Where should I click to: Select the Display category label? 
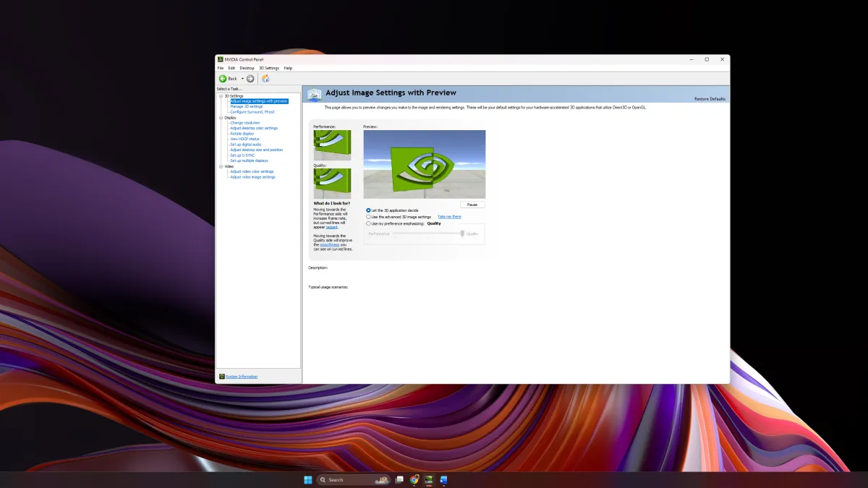pyautogui.click(x=230, y=117)
